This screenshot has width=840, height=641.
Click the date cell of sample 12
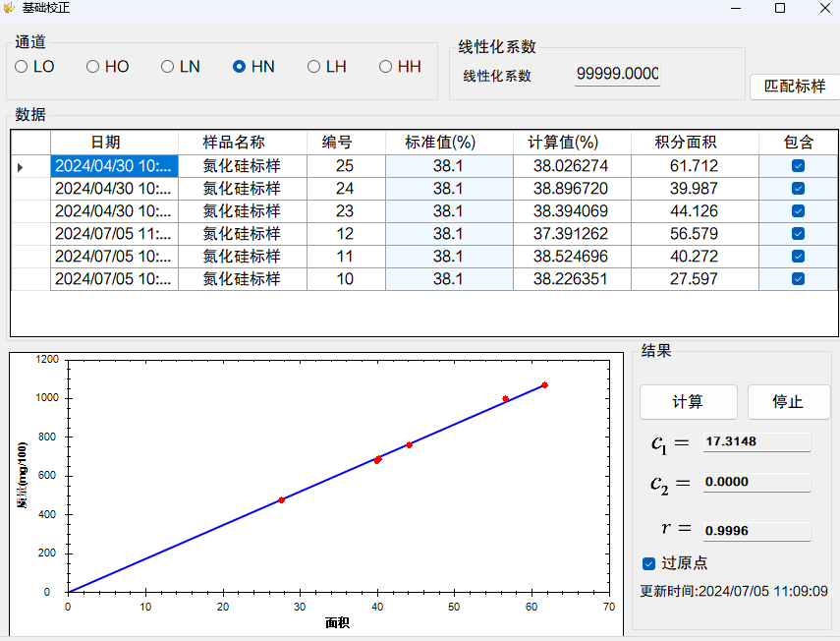(114, 234)
